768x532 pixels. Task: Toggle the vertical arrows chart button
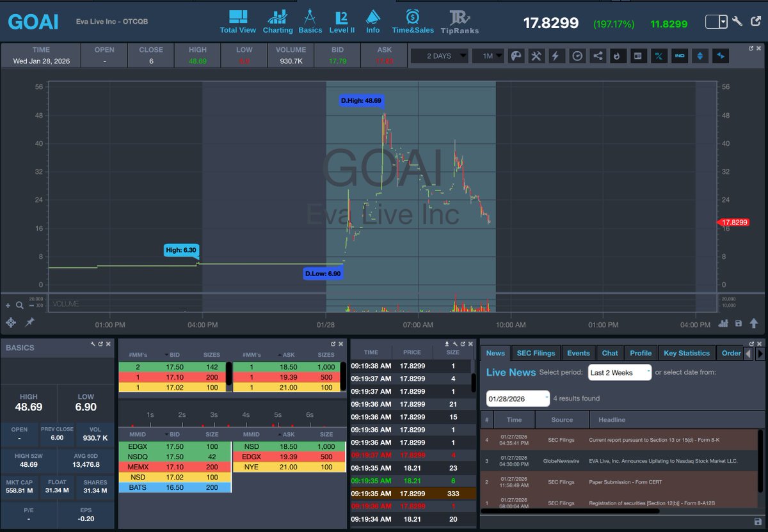coord(700,56)
